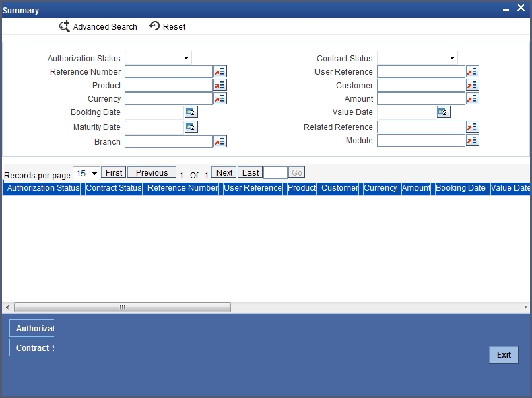Image resolution: width=532 pixels, height=398 pixels.
Task: Jump to the Last page of records
Action: [251, 172]
